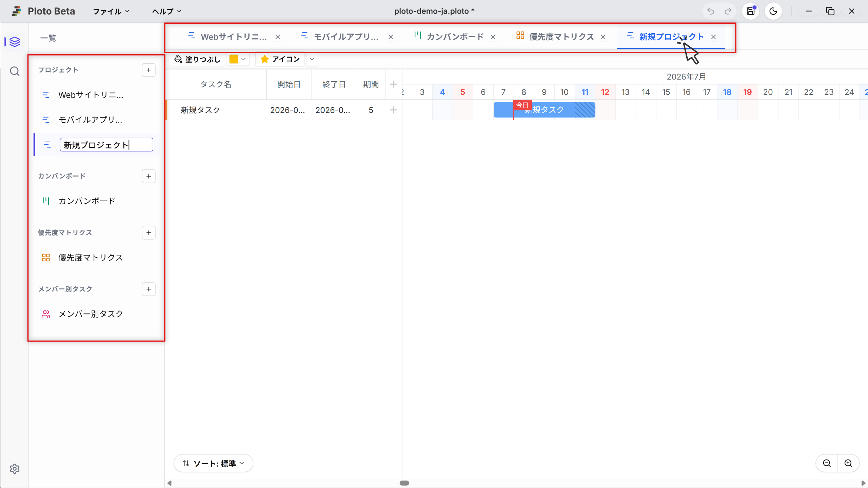Close the 新規プロジェクト tab
The image size is (868, 488).
pos(713,37)
